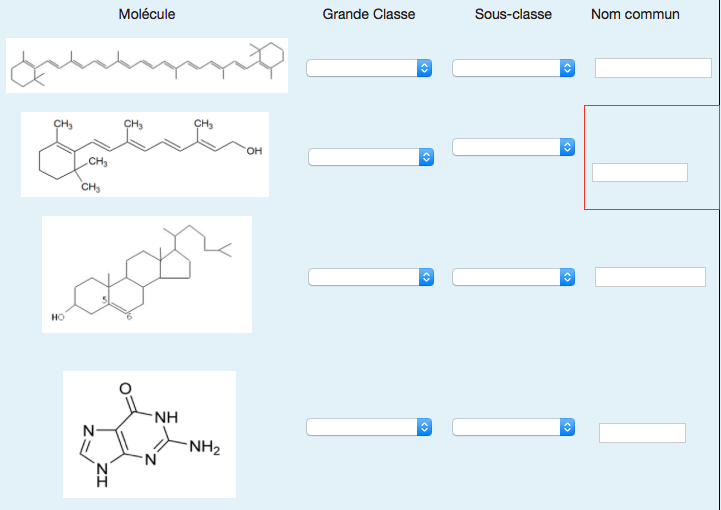This screenshot has height=510, width=721.
Task: Expand Sous-classe dropdown for retinol molecule
Action: click(x=514, y=147)
